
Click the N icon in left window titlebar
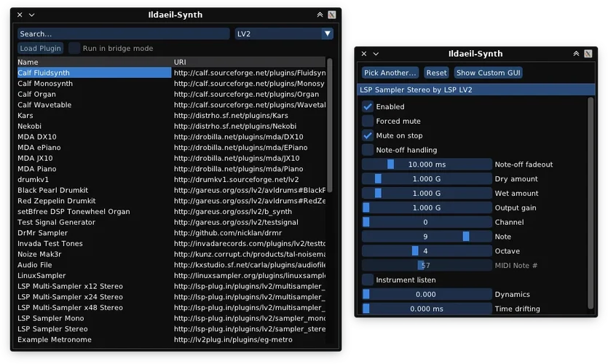click(332, 15)
